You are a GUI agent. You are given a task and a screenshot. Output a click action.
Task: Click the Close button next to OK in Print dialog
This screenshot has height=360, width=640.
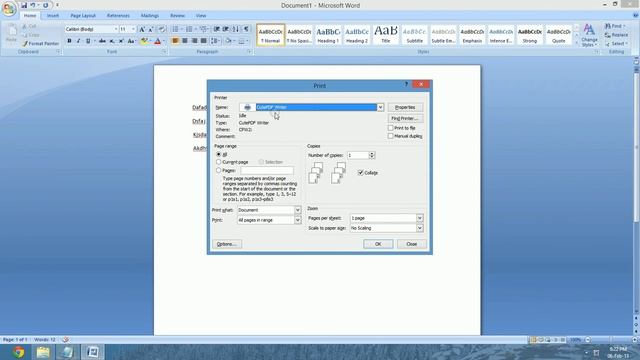[412, 244]
